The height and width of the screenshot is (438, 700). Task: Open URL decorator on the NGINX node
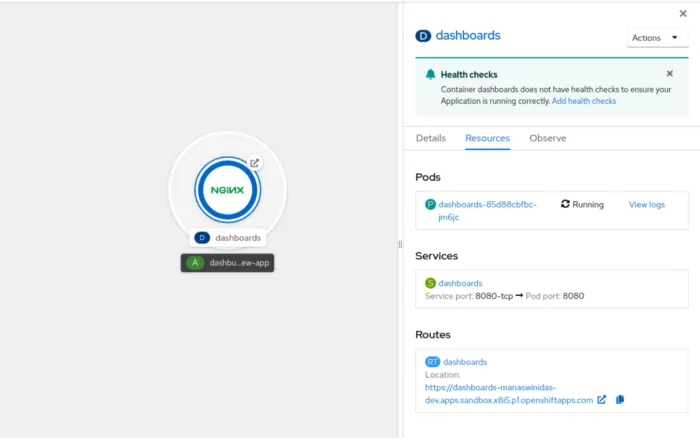pyautogui.click(x=254, y=163)
